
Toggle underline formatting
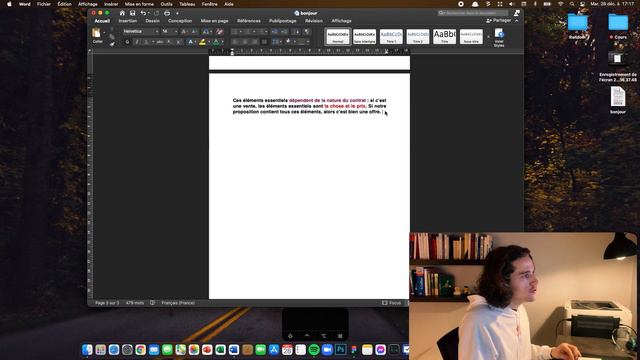(147, 42)
